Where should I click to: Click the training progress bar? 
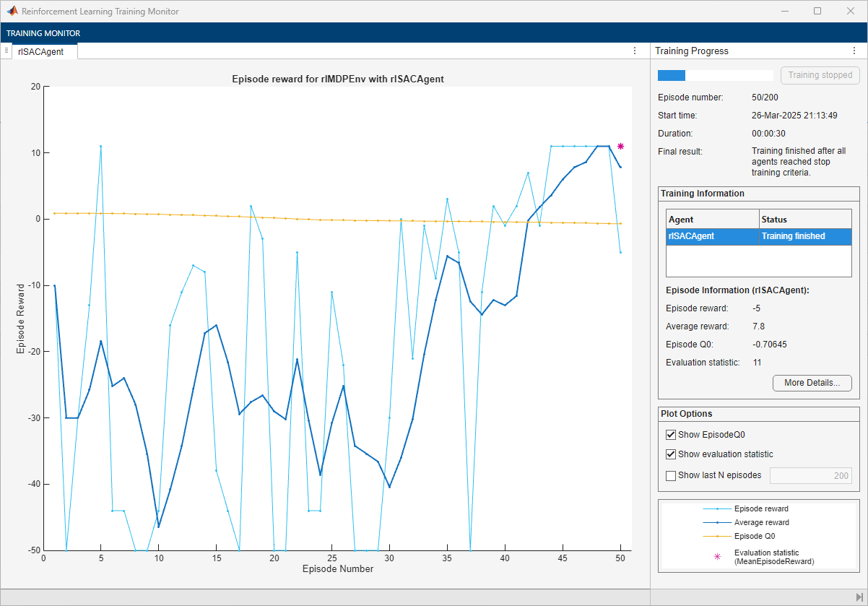[x=715, y=75]
